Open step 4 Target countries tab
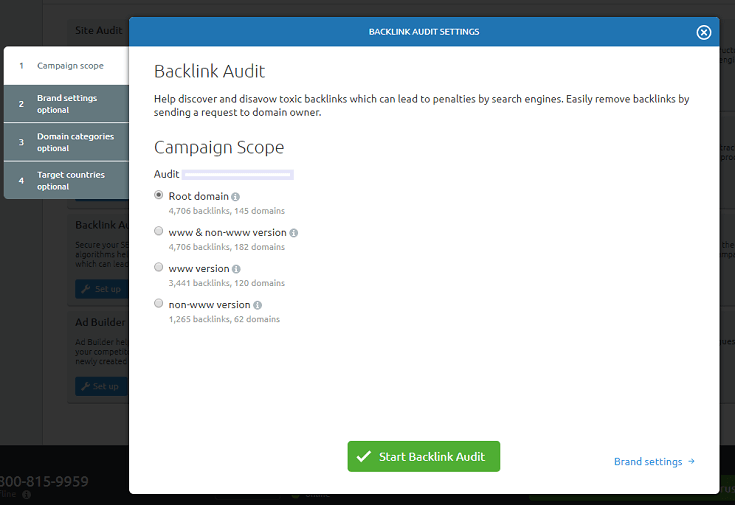The image size is (735, 505). pos(67,181)
